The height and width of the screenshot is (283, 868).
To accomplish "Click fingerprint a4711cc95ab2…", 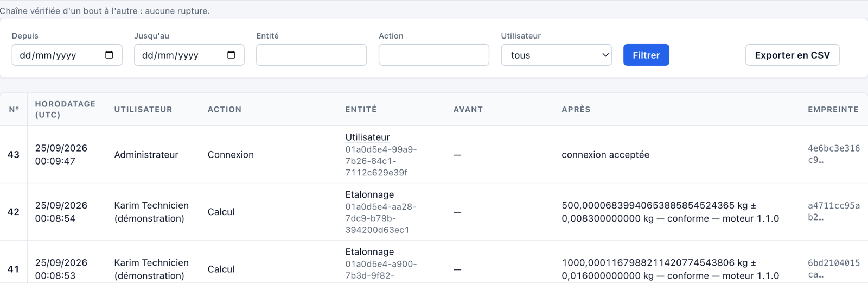I will [834, 211].
